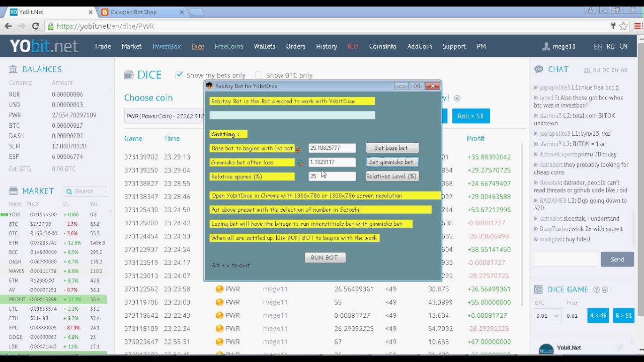Image resolution: width=644 pixels, height=362 pixels.
Task: Click the icon beside the base bet label
Action: point(298,149)
